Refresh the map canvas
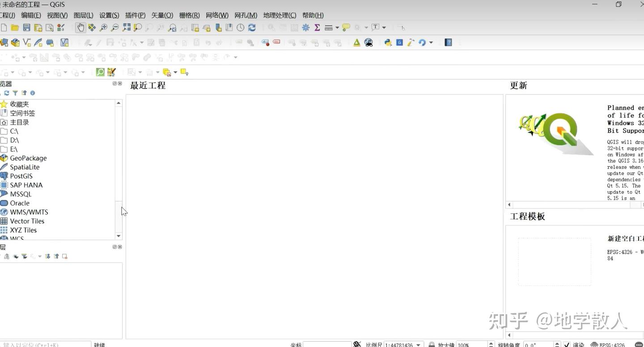This screenshot has width=644, height=347. click(x=253, y=27)
